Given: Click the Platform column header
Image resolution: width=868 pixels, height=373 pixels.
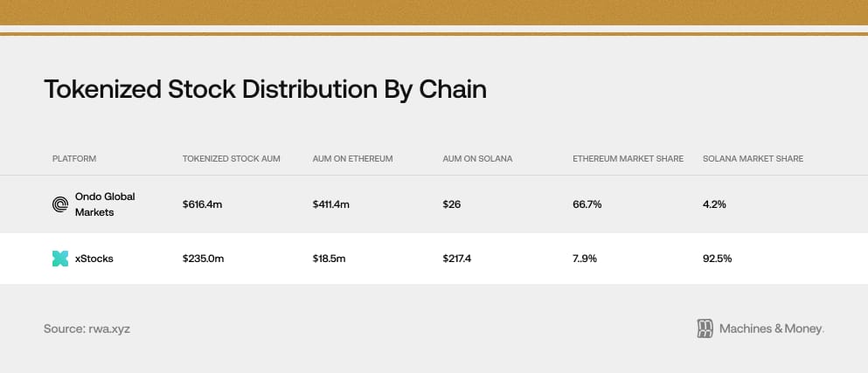Looking at the screenshot, I should pyautogui.click(x=74, y=159).
